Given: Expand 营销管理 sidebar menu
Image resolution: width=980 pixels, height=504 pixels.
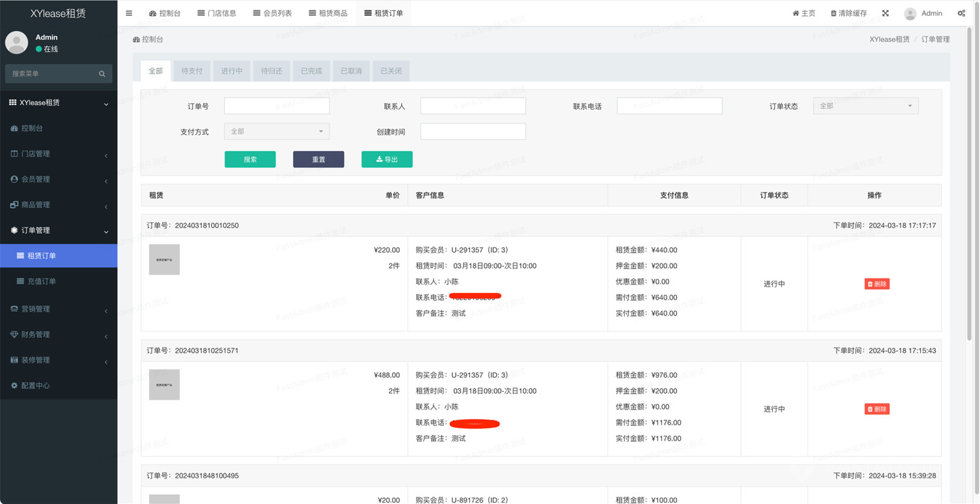Looking at the screenshot, I should pyautogui.click(x=59, y=309).
